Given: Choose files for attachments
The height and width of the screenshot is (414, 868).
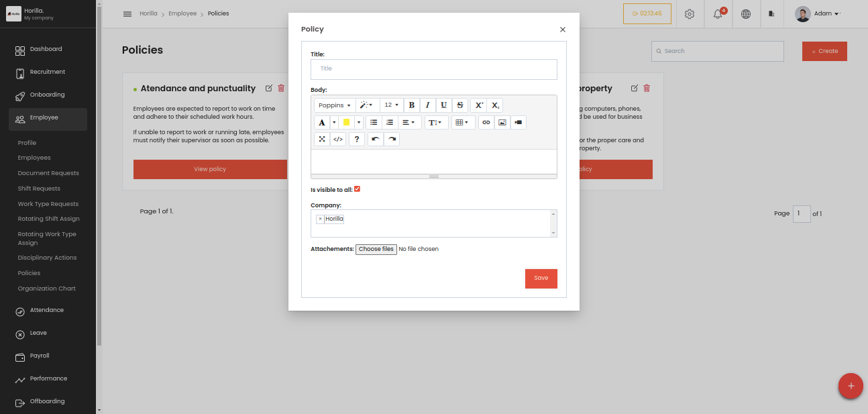Looking at the screenshot, I should click(376, 249).
